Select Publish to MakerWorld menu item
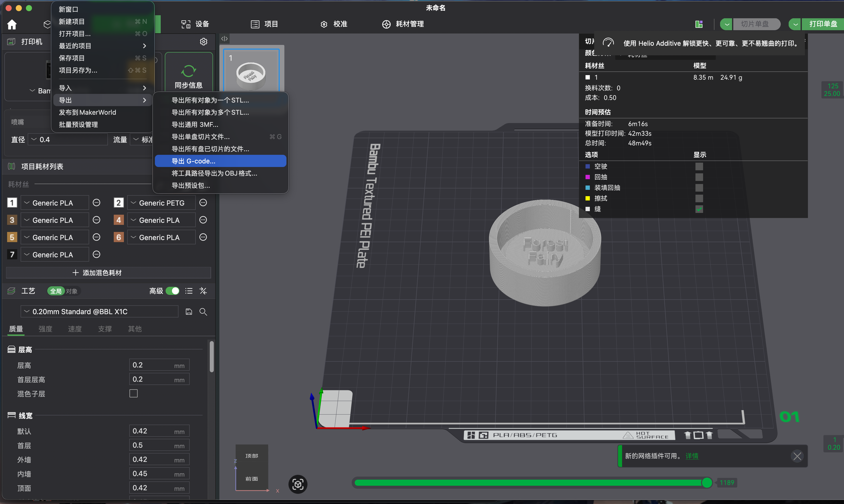This screenshot has height=504, width=844. (102, 112)
